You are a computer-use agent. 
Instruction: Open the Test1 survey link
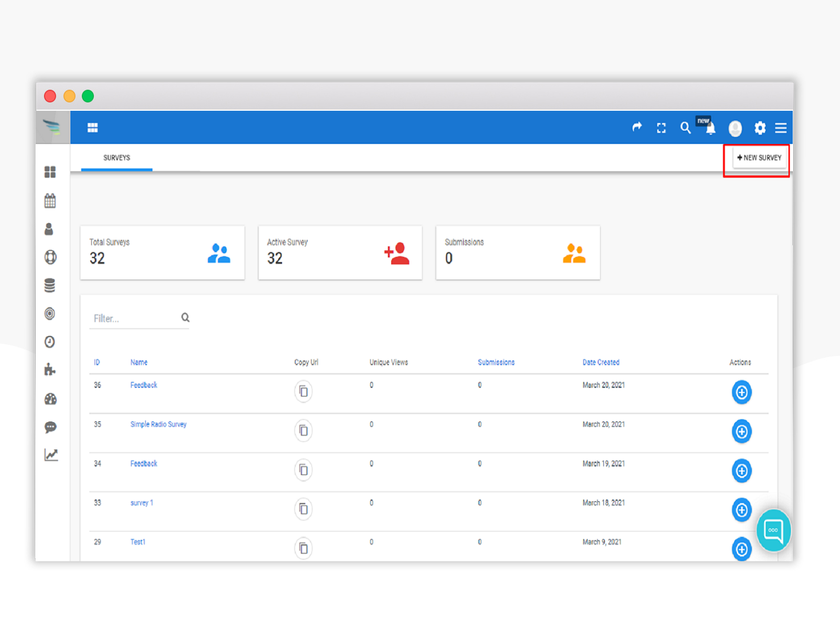coord(138,542)
